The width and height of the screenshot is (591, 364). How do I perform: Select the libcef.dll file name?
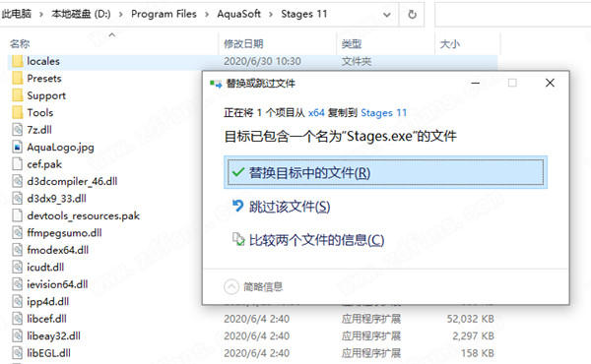[x=46, y=319]
